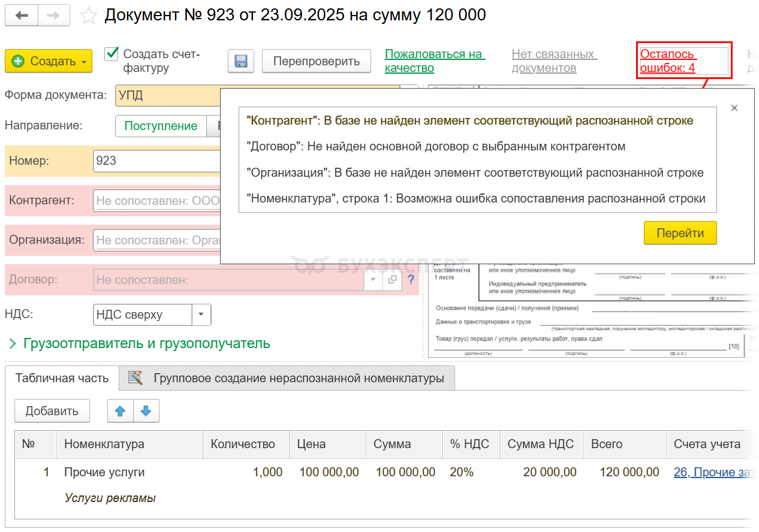Click into the Номер input field
The width and height of the screenshot is (759, 532).
click(156, 161)
